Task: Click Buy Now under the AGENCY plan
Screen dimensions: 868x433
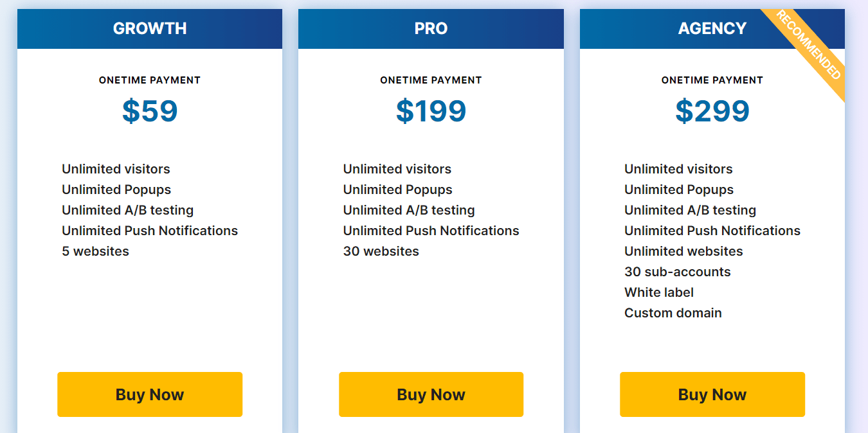Action: (x=712, y=394)
